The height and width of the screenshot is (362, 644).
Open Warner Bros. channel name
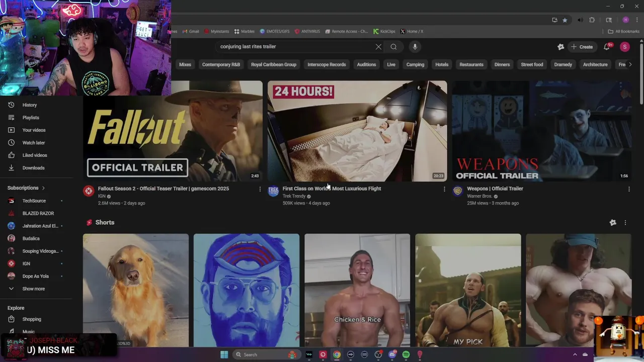(x=479, y=196)
